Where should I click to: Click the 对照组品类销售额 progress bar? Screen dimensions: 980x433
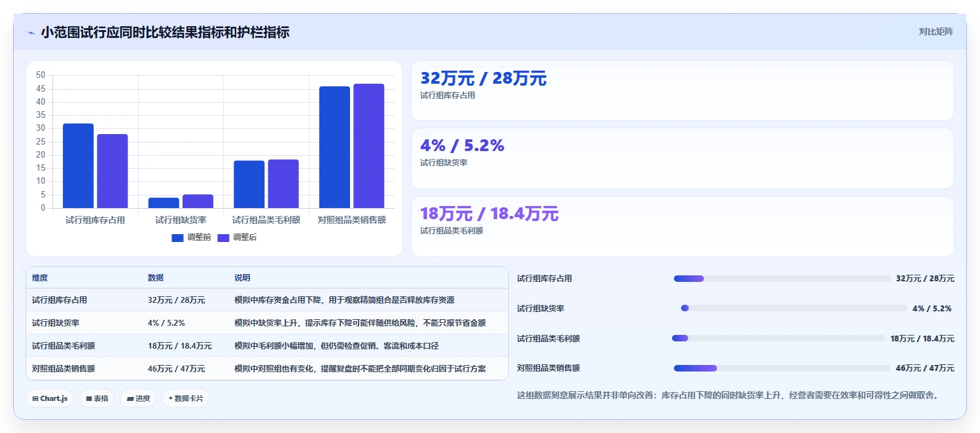(782, 368)
